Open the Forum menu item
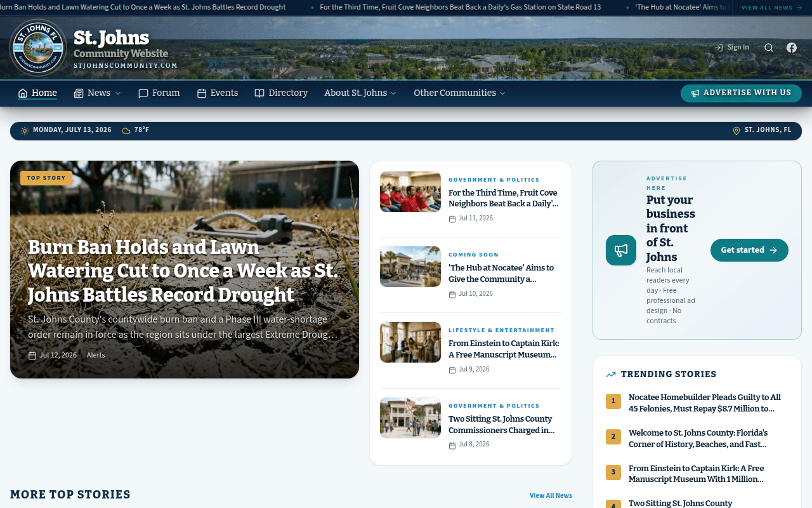Viewport: 812px width, 508px height. point(159,93)
